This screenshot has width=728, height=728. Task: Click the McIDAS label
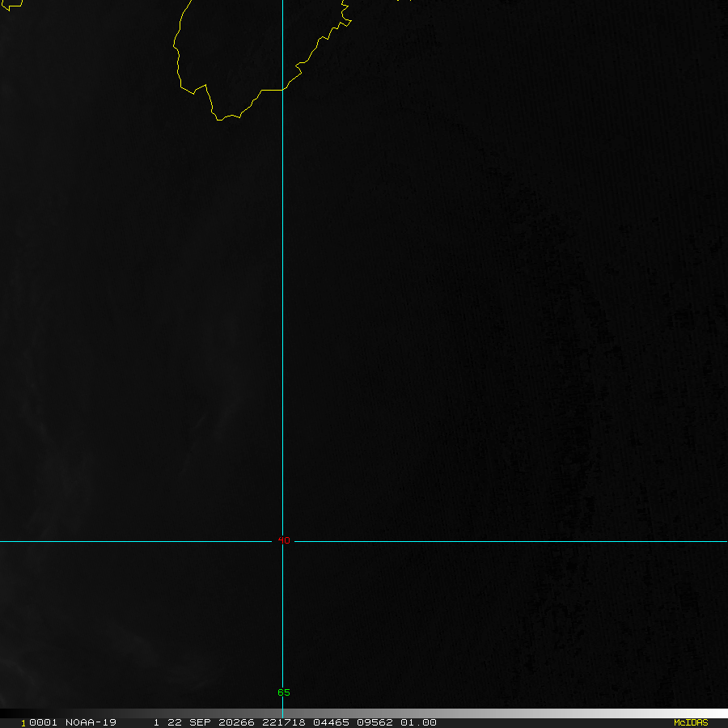(x=691, y=722)
